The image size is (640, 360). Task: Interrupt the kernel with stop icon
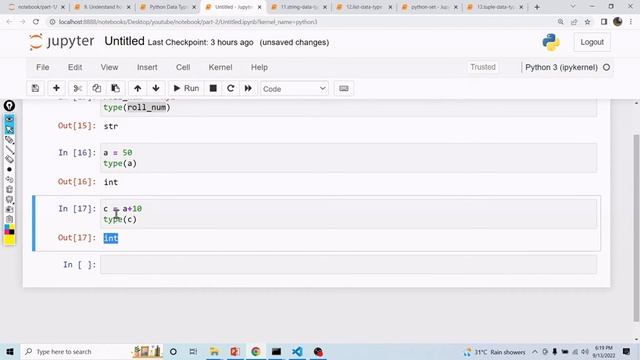213,88
